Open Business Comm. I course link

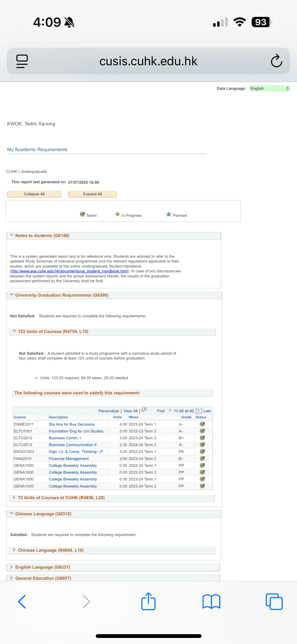click(65, 438)
